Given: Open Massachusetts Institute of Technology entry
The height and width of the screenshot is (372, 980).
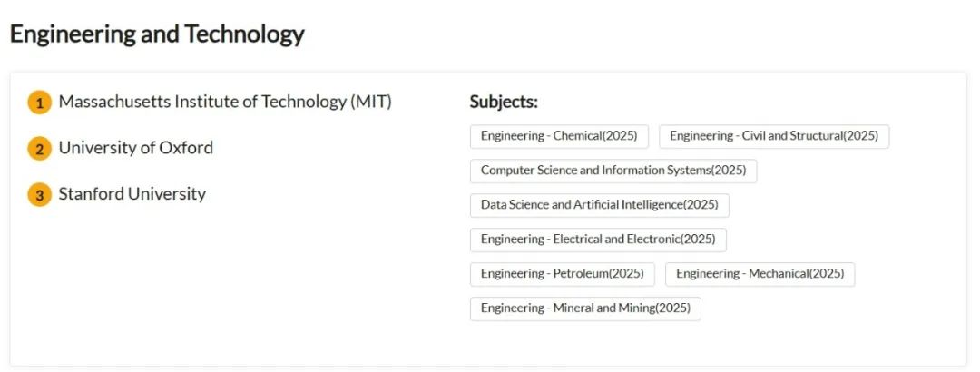Looking at the screenshot, I should tap(225, 102).
